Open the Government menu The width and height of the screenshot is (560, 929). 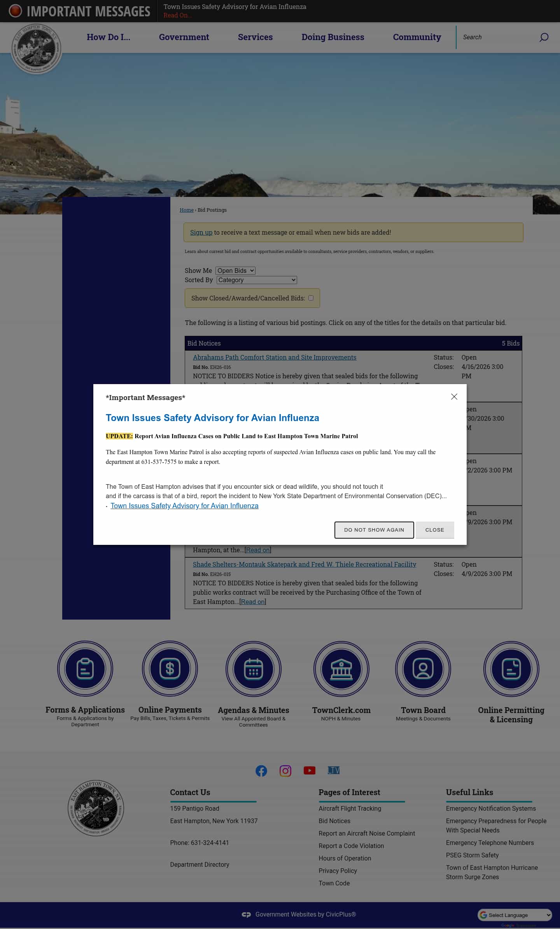pos(184,37)
